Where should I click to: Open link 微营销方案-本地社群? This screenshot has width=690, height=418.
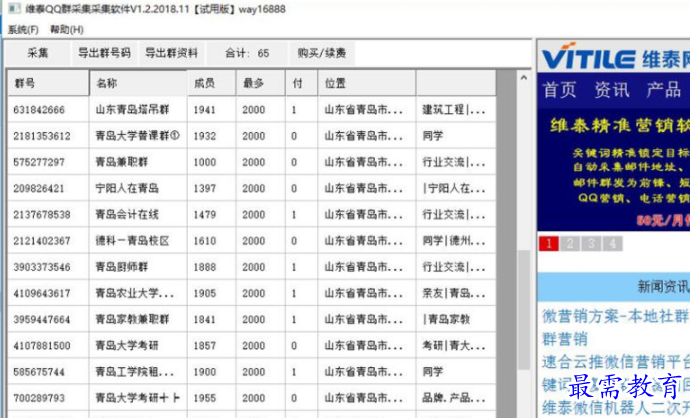pos(616,316)
